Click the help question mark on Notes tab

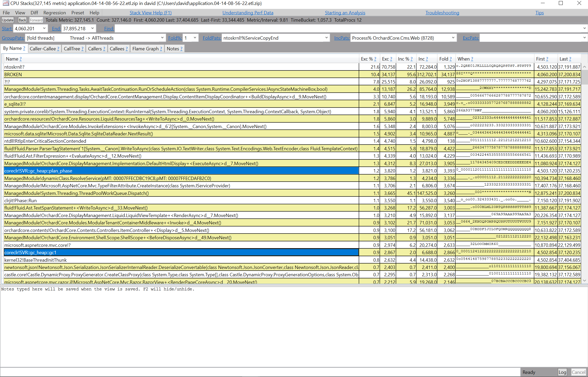[181, 49]
